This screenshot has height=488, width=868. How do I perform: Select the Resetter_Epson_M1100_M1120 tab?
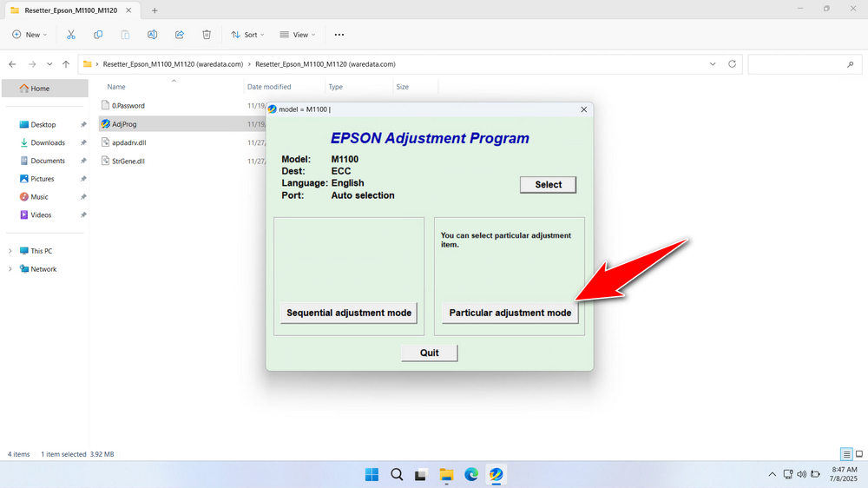pos(71,10)
